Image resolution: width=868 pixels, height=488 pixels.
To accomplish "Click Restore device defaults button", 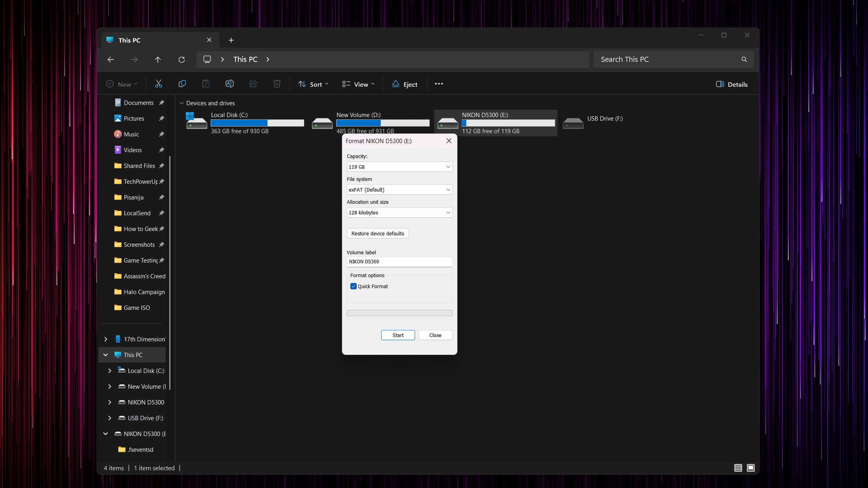I will point(378,233).
